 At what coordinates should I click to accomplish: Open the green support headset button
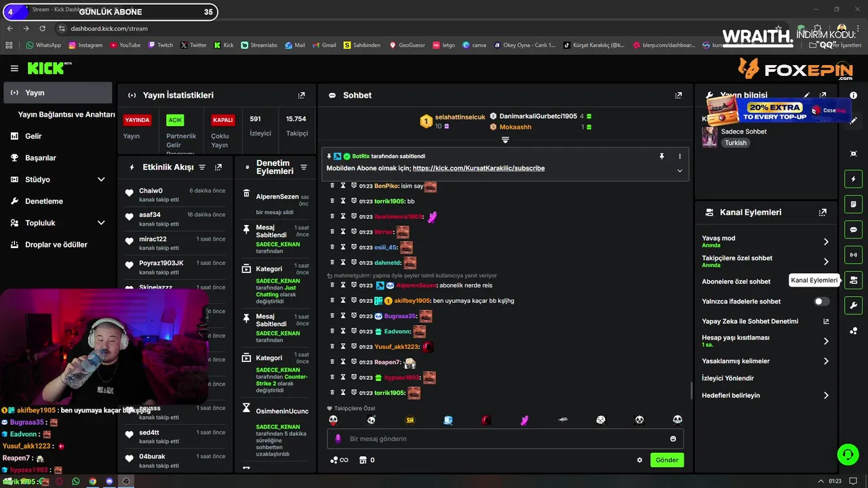pyautogui.click(x=848, y=454)
